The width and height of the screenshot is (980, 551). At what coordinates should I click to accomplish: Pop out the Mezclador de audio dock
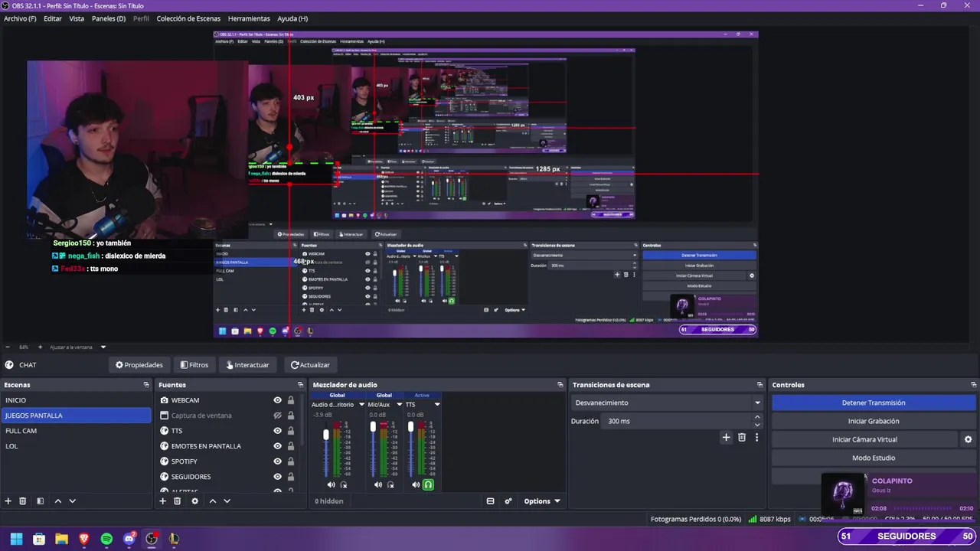pyautogui.click(x=560, y=385)
